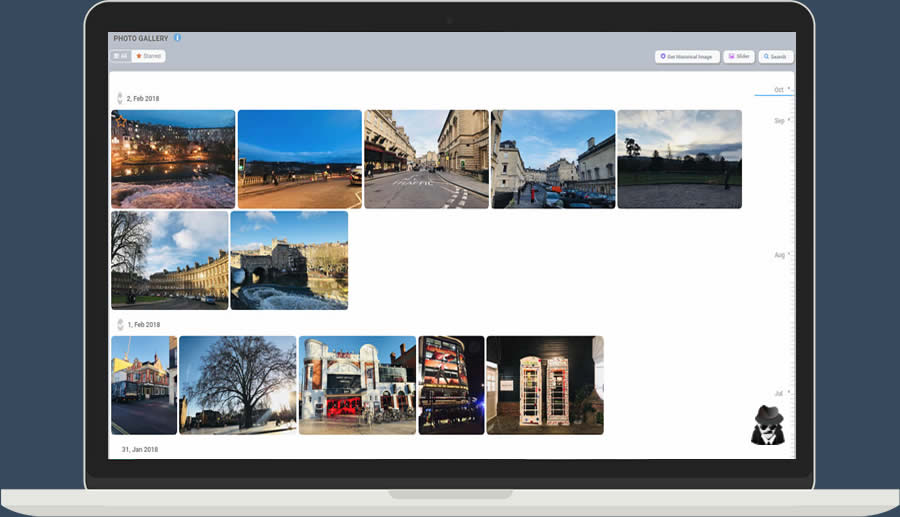Click the Get Historical Image button
The width and height of the screenshot is (900, 517).
click(x=687, y=57)
